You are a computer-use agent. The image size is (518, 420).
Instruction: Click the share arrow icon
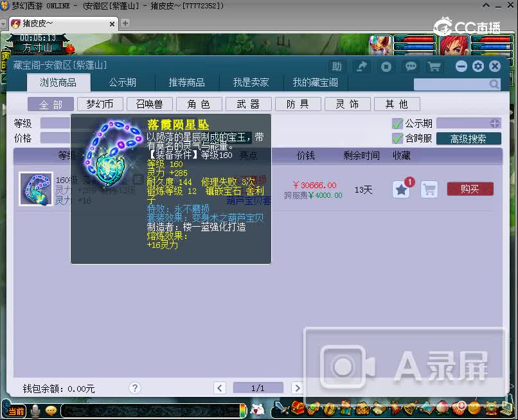[x=361, y=67]
